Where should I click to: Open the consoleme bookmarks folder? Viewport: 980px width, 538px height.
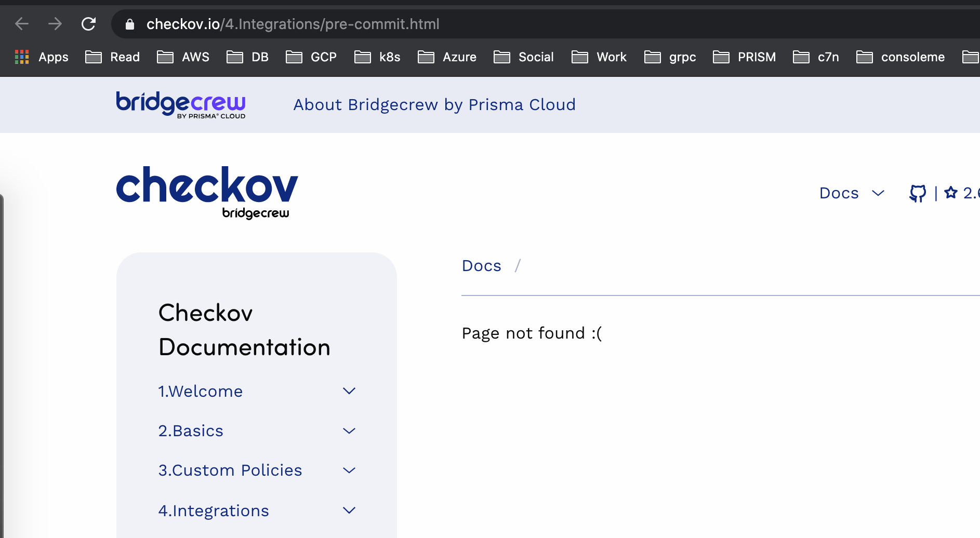click(900, 57)
